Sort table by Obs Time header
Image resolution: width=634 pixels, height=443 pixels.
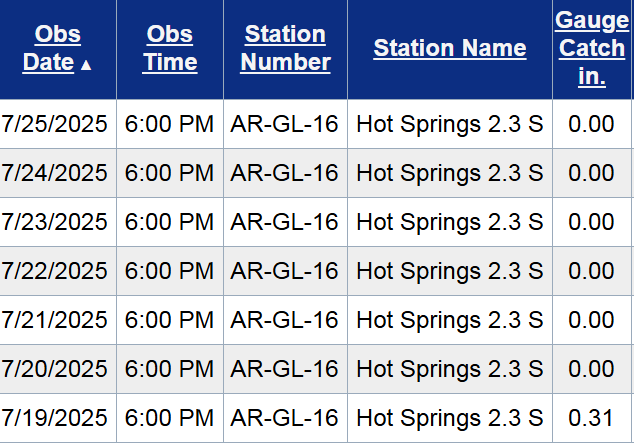pyautogui.click(x=170, y=48)
